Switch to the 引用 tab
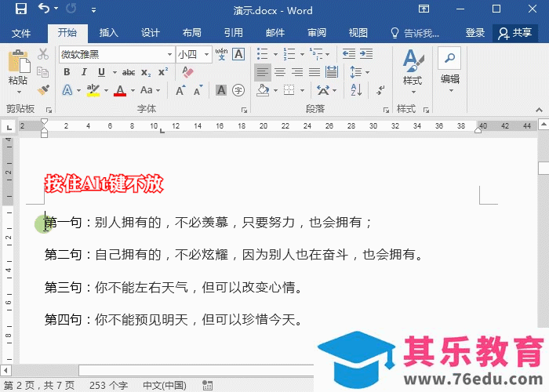 234,33
